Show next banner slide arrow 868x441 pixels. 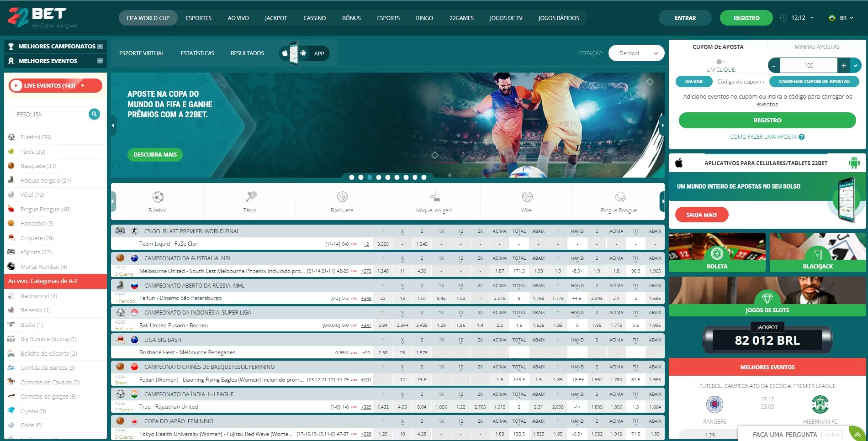click(662, 125)
